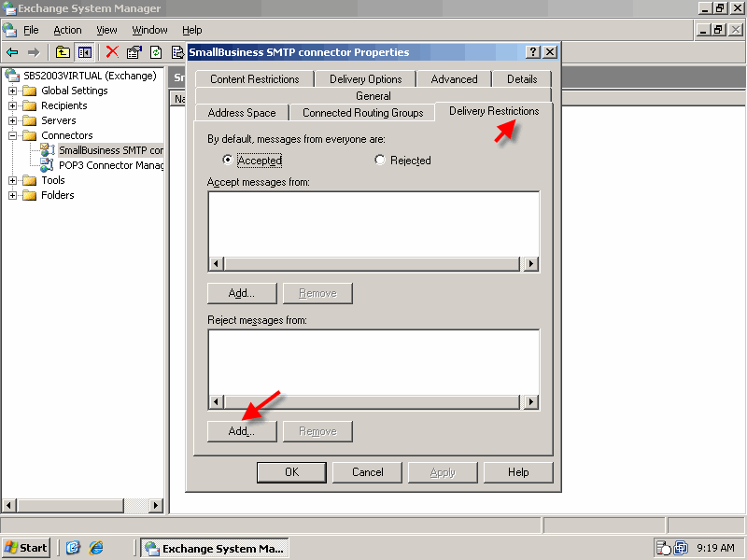The image size is (747, 560).
Task: Select the Delivery Restrictions tab
Action: point(494,111)
